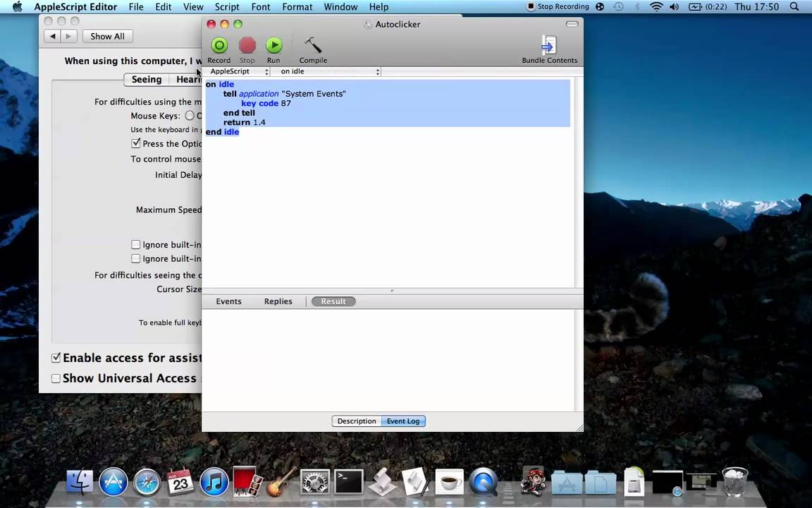Open the Help menu
Viewport: 812px width, 508px height.
[379, 7]
